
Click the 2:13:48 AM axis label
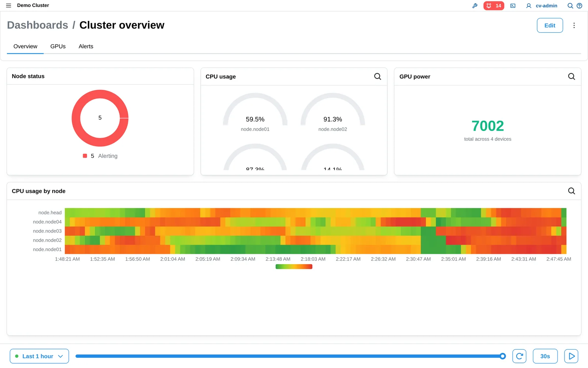[x=278, y=259]
